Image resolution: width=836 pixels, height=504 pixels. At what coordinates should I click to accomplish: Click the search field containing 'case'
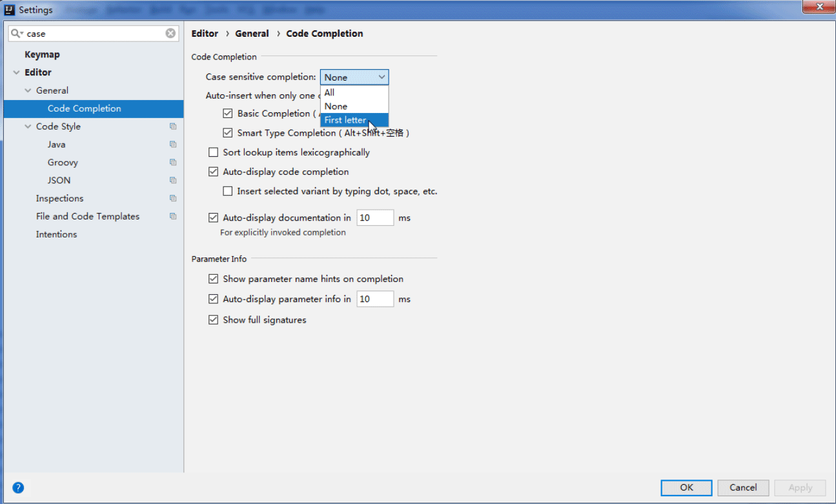(x=94, y=34)
